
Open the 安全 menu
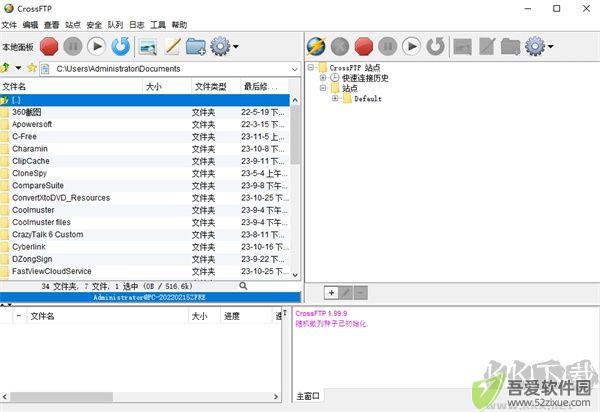pos(94,25)
